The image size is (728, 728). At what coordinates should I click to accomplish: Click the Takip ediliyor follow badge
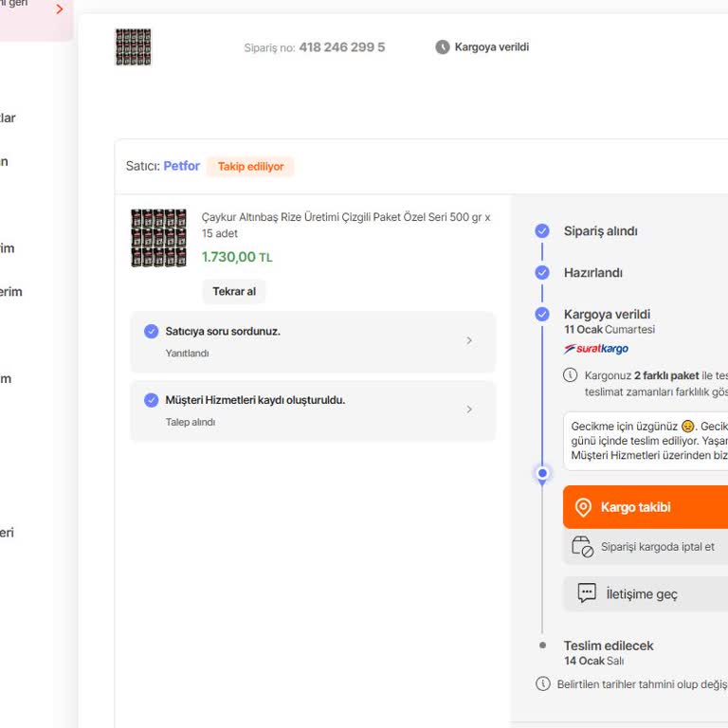[250, 167]
